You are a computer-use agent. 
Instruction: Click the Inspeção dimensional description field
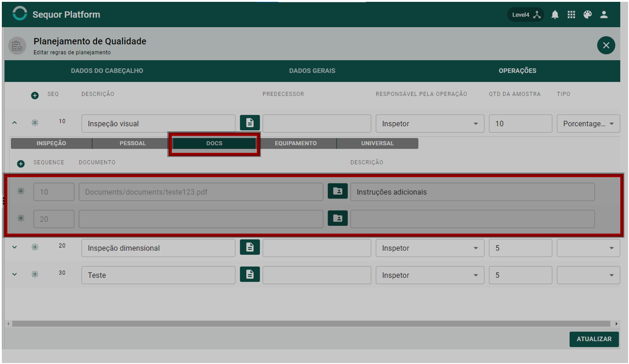[159, 248]
